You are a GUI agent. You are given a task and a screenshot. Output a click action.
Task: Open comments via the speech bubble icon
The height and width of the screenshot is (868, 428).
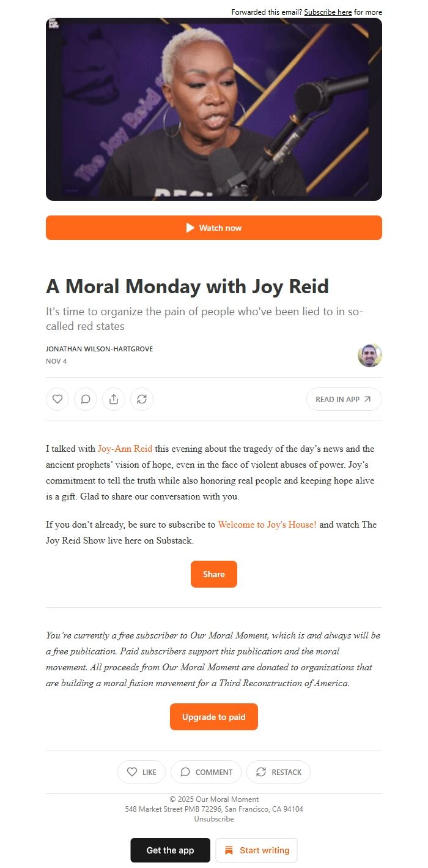coord(85,398)
